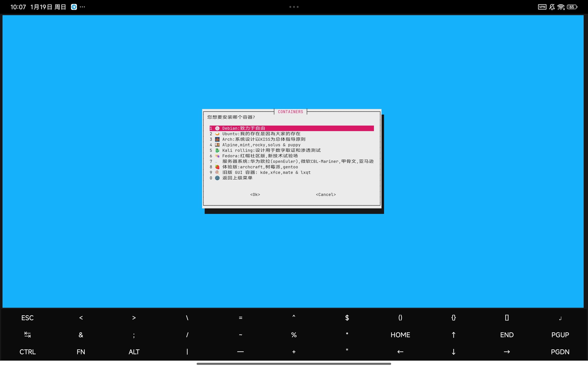
Task: Tap the down arrow key
Action: [x=453, y=352]
